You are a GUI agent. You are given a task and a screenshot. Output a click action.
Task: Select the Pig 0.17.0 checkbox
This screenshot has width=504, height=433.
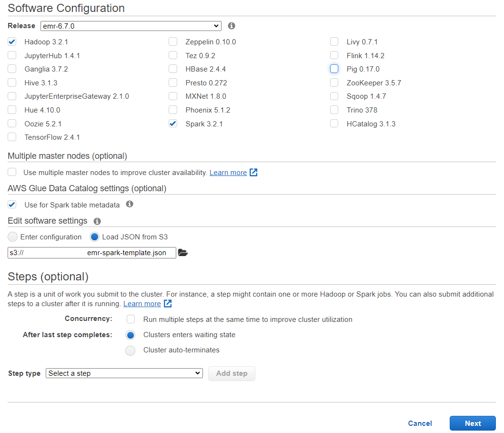[x=334, y=69]
